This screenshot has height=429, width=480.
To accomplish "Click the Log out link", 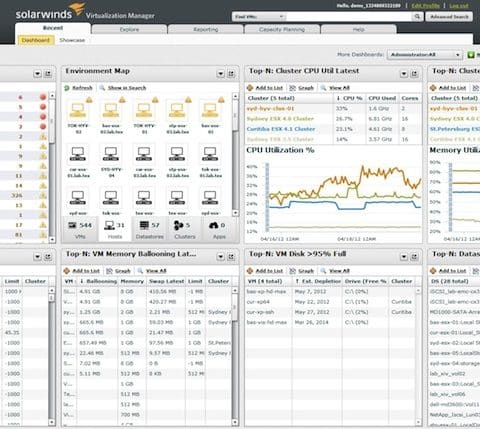I will (x=459, y=6).
